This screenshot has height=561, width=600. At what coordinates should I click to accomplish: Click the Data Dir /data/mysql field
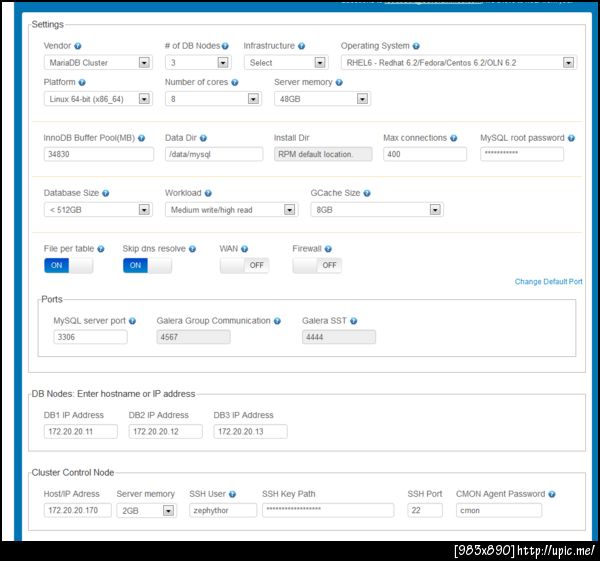pyautogui.click(x=214, y=154)
